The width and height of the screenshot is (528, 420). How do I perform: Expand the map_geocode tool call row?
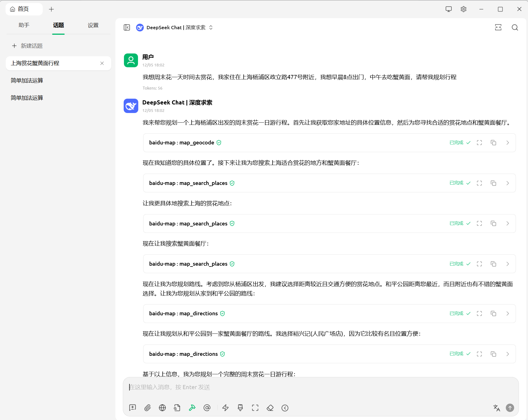tap(508, 143)
